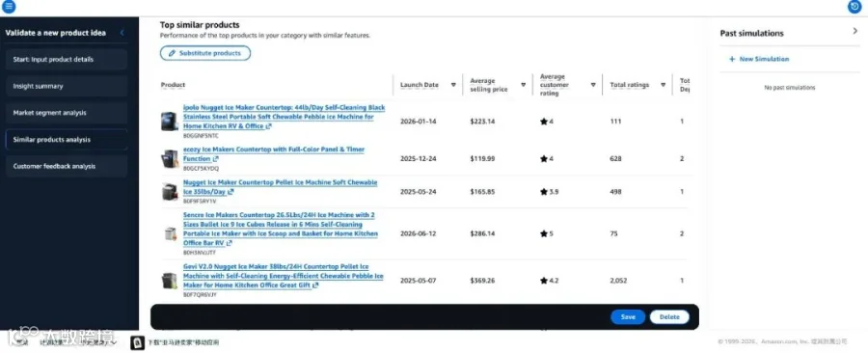This screenshot has height=353, width=868.
Task: Click launch date 2025-12-24
Action: tap(418, 159)
